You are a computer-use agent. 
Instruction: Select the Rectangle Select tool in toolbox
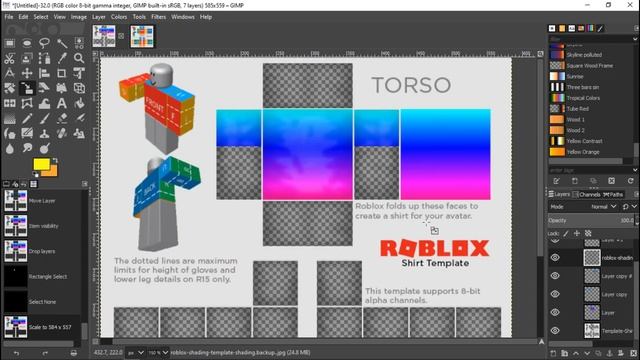coord(9,42)
